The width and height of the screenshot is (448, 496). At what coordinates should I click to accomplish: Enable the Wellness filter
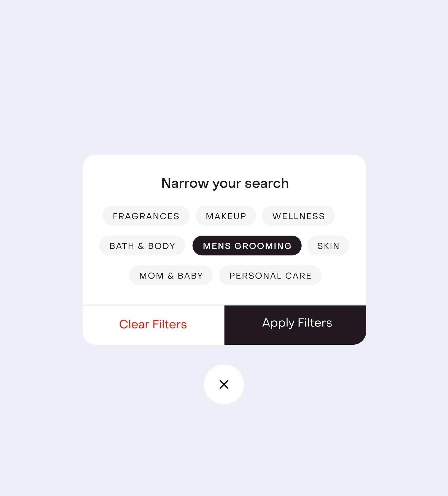[298, 216]
